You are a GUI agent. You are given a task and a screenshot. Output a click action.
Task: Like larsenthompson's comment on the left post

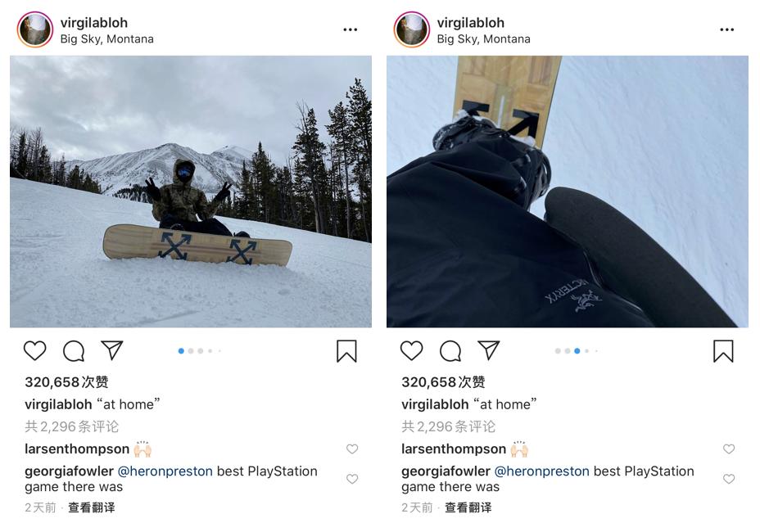[352, 449]
